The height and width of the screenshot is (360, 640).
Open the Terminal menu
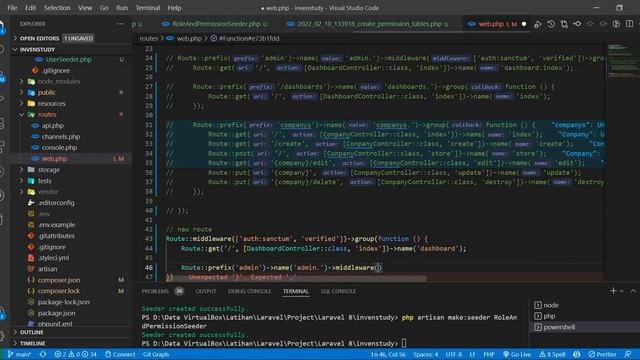point(148,8)
